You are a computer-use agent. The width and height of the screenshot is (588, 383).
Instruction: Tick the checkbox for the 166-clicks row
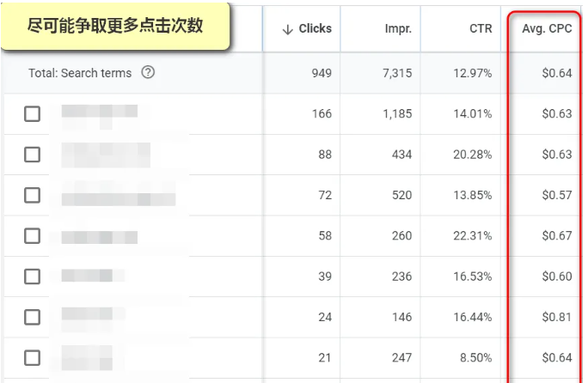click(x=32, y=114)
